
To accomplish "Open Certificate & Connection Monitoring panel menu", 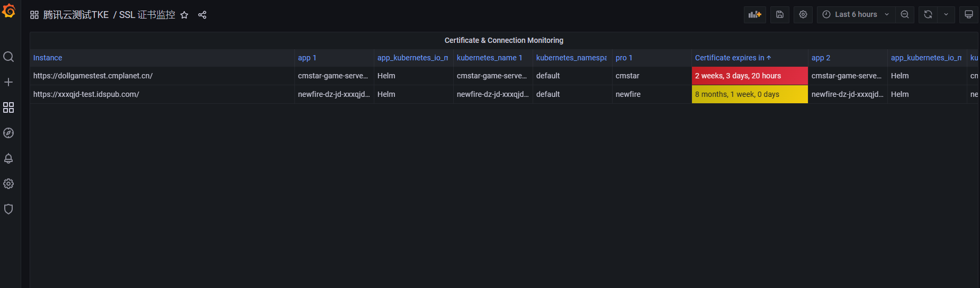I will point(504,40).
